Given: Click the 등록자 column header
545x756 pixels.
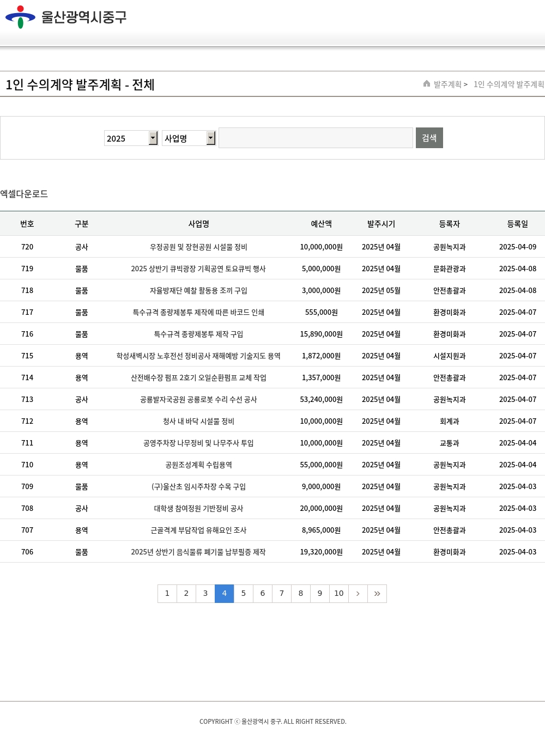Looking at the screenshot, I should [450, 224].
